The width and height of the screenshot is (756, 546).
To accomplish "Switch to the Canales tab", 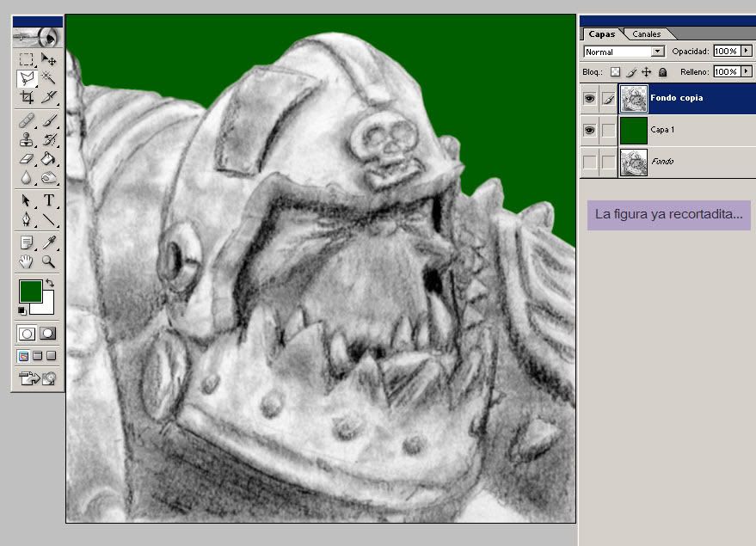I will coord(646,34).
